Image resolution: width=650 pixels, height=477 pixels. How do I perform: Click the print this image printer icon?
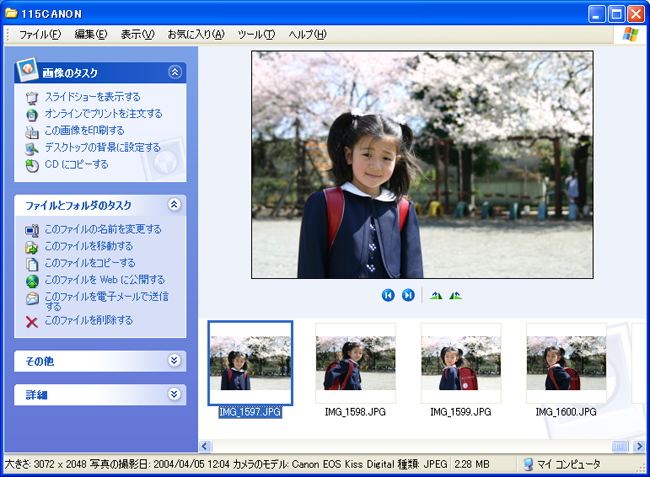(32, 132)
